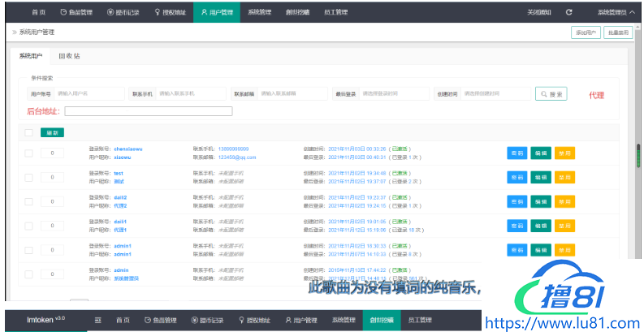Tick the select-all checkbox in table header
The width and height of the screenshot is (644, 332).
(x=29, y=132)
